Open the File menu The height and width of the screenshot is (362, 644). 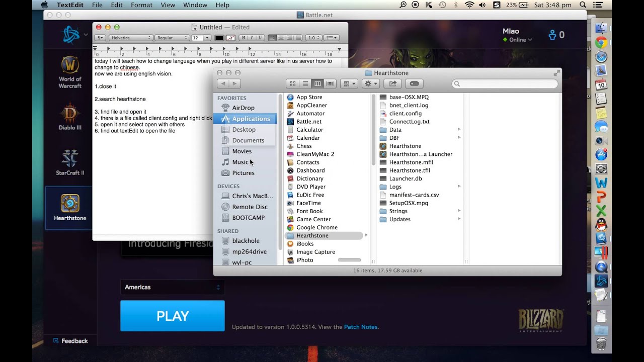[97, 5]
